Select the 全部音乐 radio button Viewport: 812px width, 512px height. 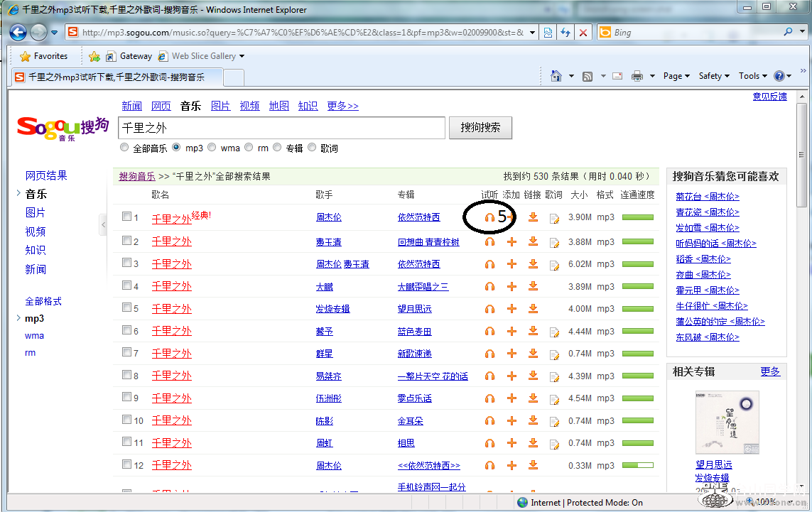point(124,148)
